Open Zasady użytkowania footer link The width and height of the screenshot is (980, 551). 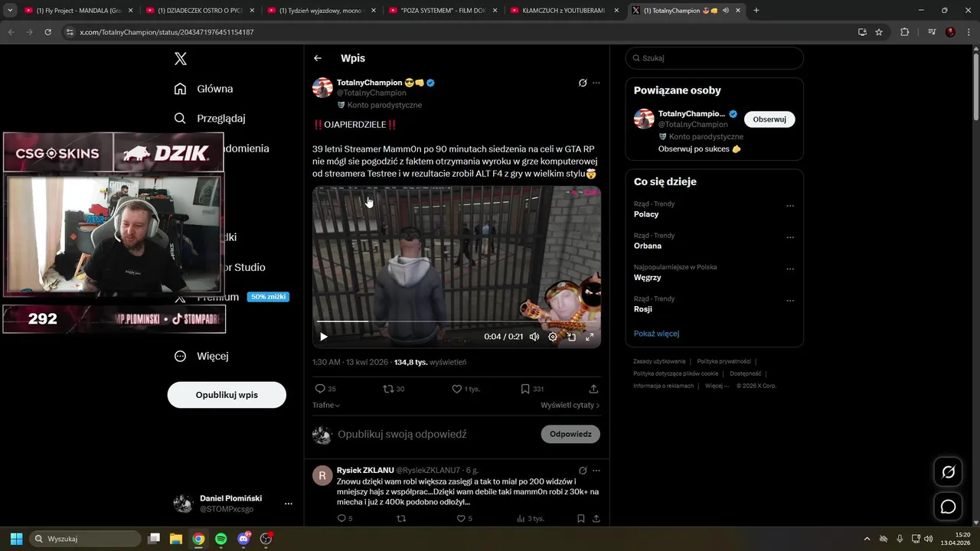pos(659,361)
